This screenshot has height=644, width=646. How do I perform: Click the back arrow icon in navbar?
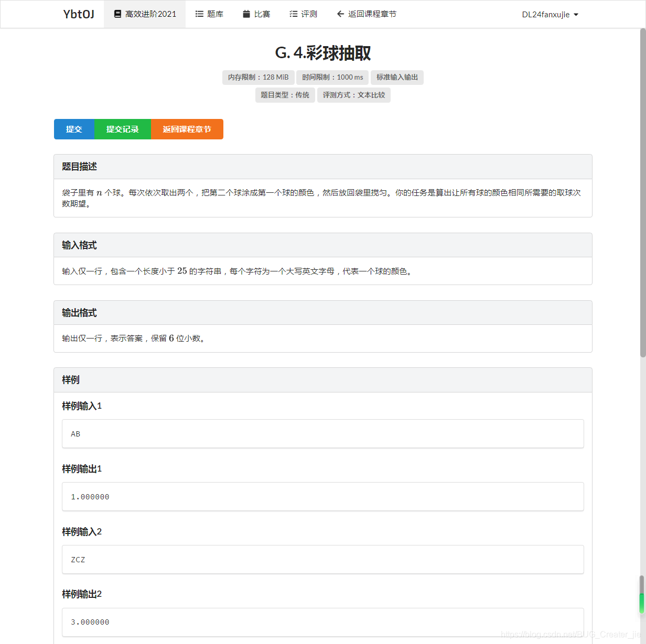(x=340, y=14)
